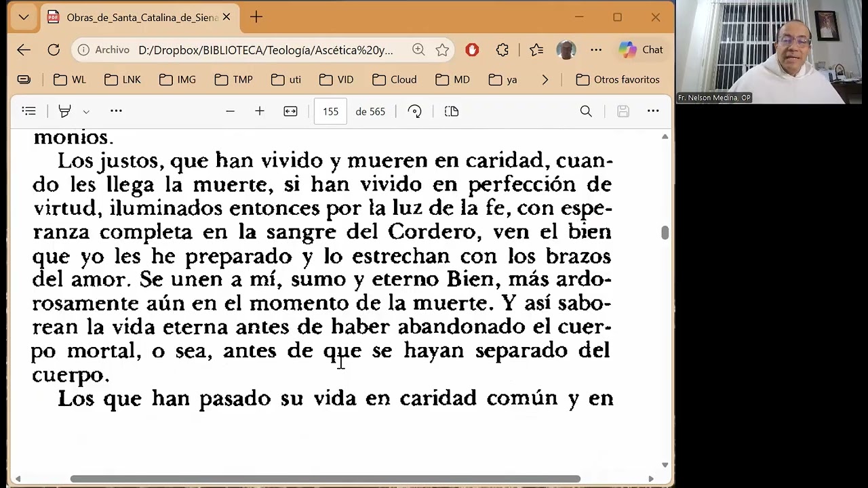
Task: Go back to previous page
Action: 24,50
